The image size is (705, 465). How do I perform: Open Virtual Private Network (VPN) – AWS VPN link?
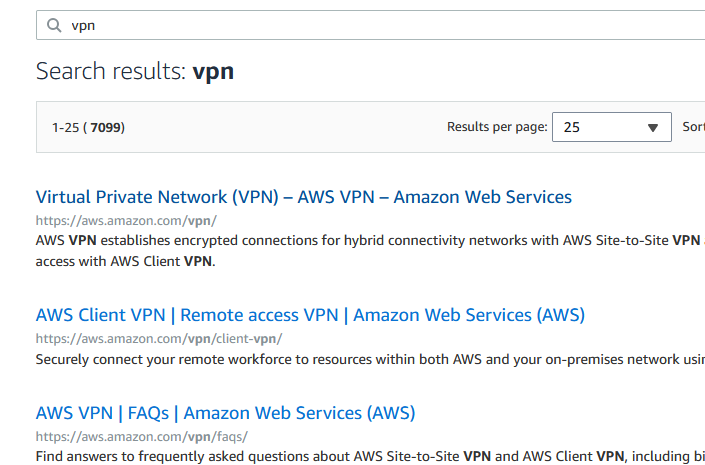(304, 197)
